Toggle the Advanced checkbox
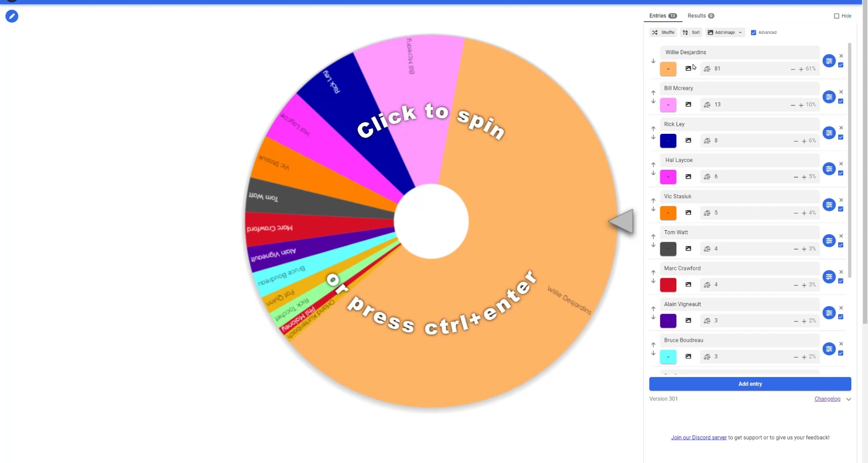 753,33
